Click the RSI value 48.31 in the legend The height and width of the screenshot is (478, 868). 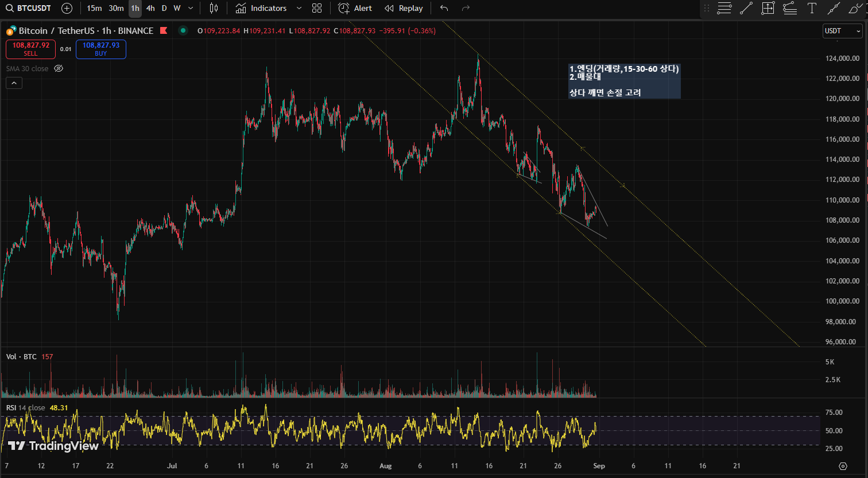[59, 407]
